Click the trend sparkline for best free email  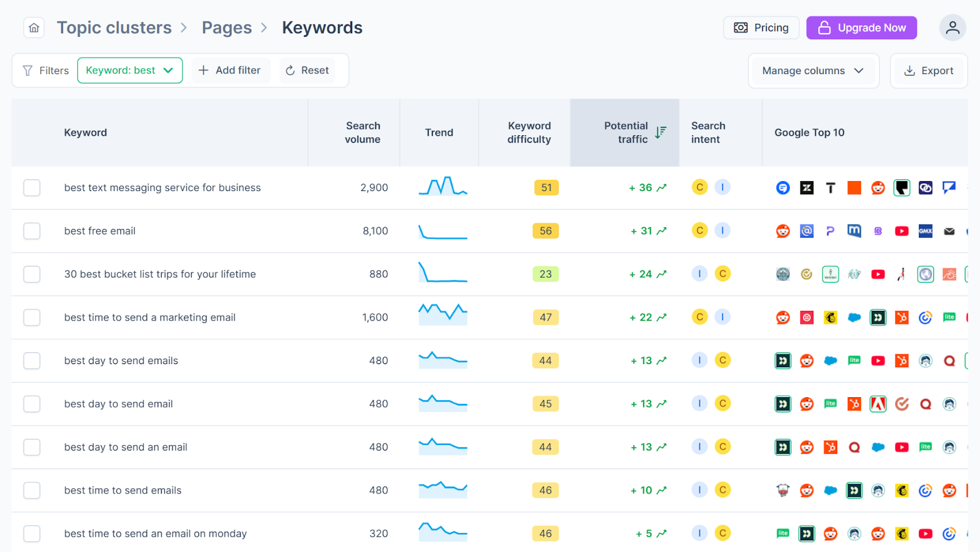point(442,231)
